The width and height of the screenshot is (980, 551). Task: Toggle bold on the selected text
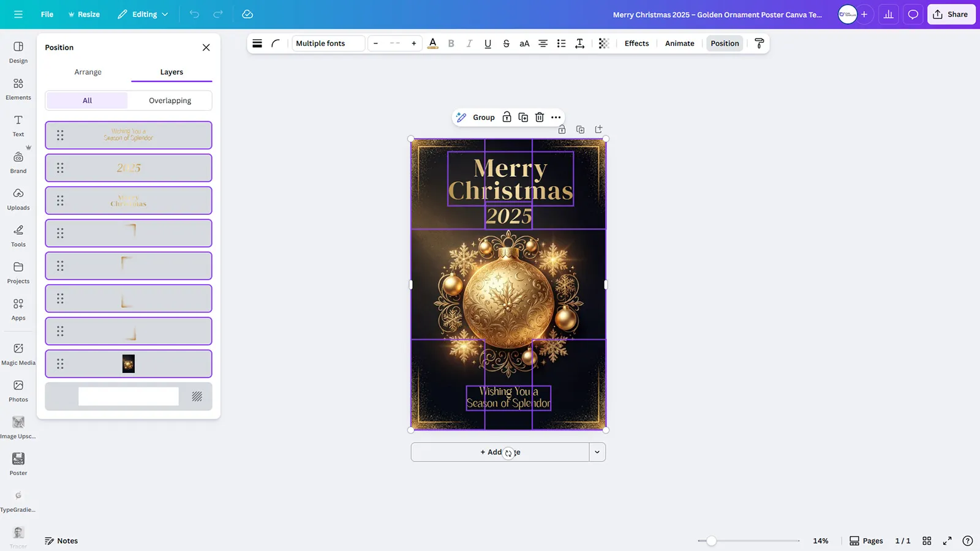coord(451,43)
